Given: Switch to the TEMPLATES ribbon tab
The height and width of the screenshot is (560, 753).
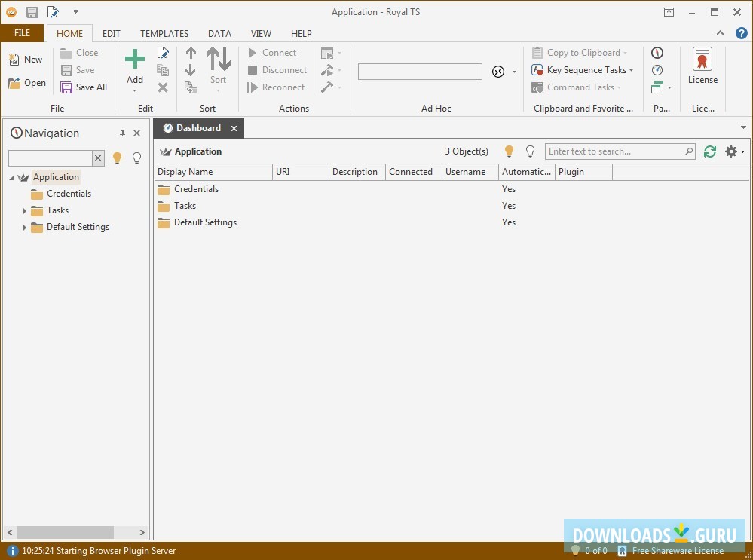Looking at the screenshot, I should click(x=164, y=33).
